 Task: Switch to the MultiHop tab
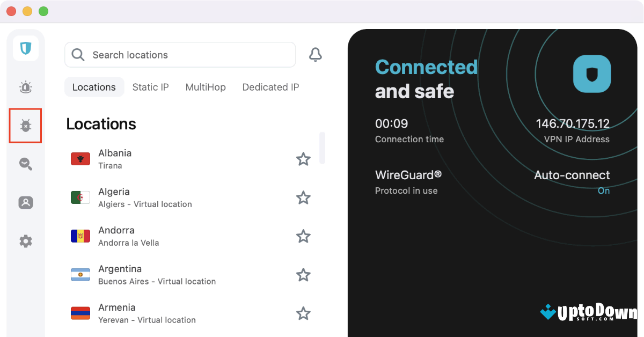[206, 87]
